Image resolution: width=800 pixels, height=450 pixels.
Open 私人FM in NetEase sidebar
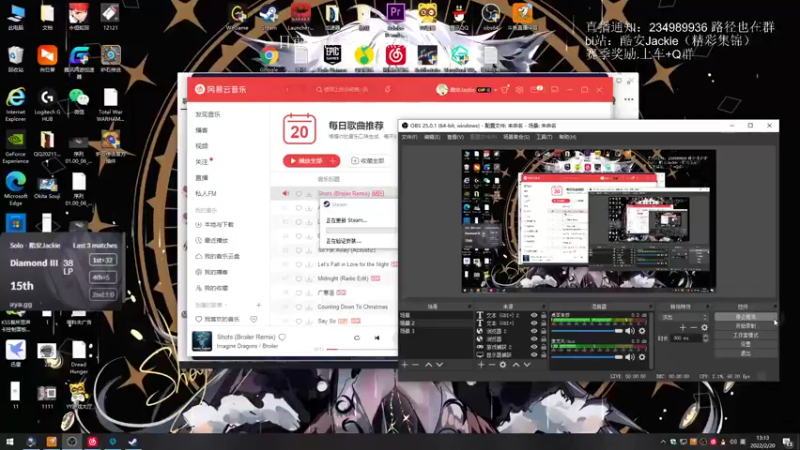coord(206,193)
